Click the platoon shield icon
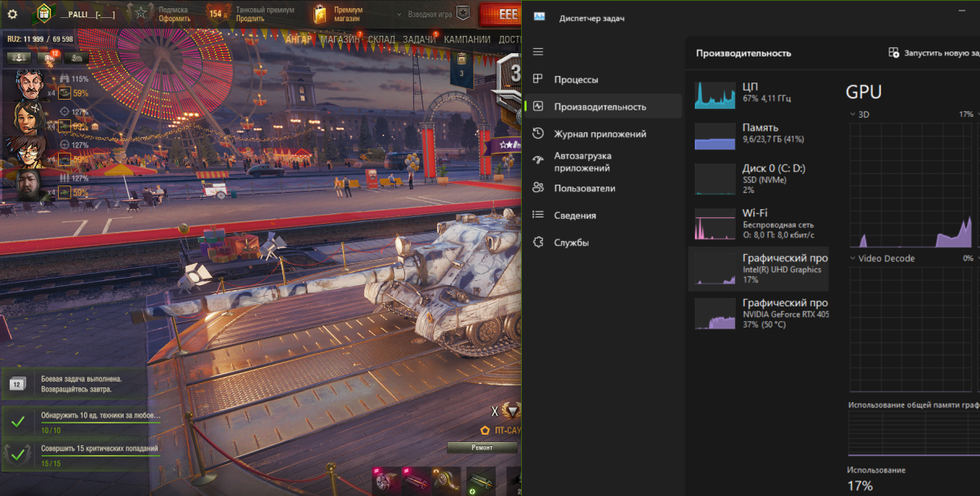The image size is (980, 496). 463,14
